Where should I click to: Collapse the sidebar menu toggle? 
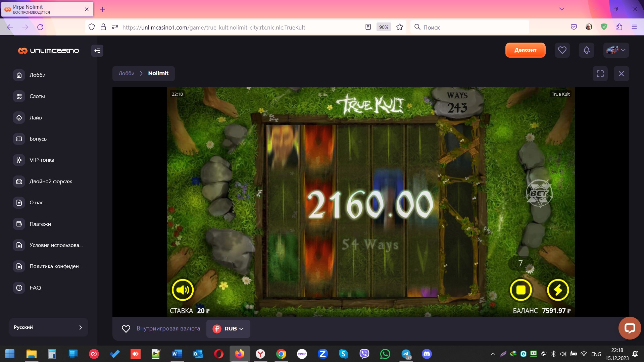point(97,51)
